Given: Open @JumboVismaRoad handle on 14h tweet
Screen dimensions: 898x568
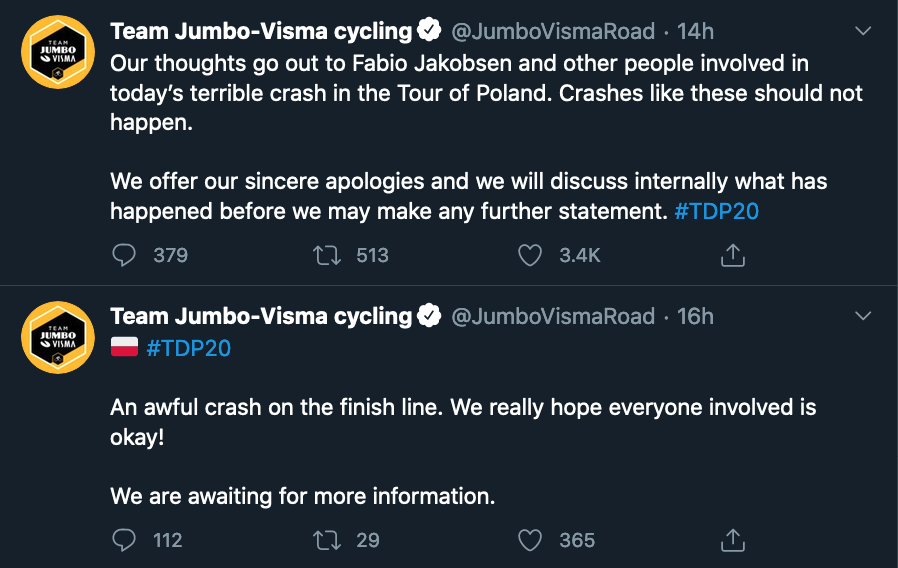Looking at the screenshot, I should tap(553, 31).
